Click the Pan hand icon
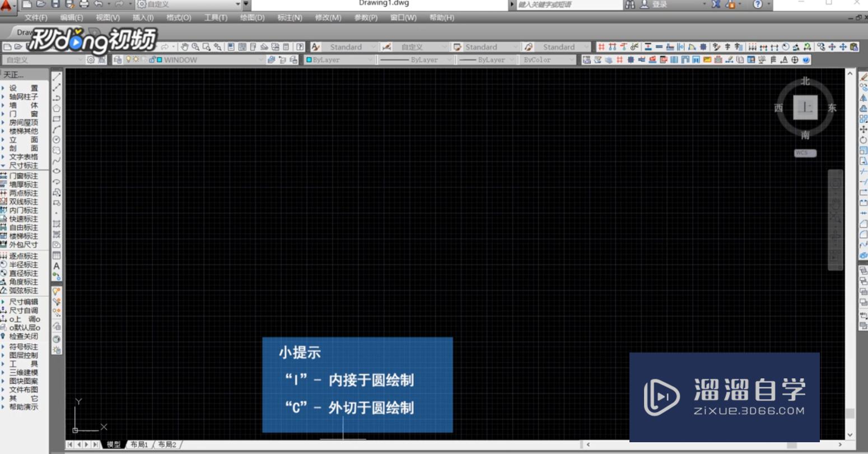 tap(184, 47)
